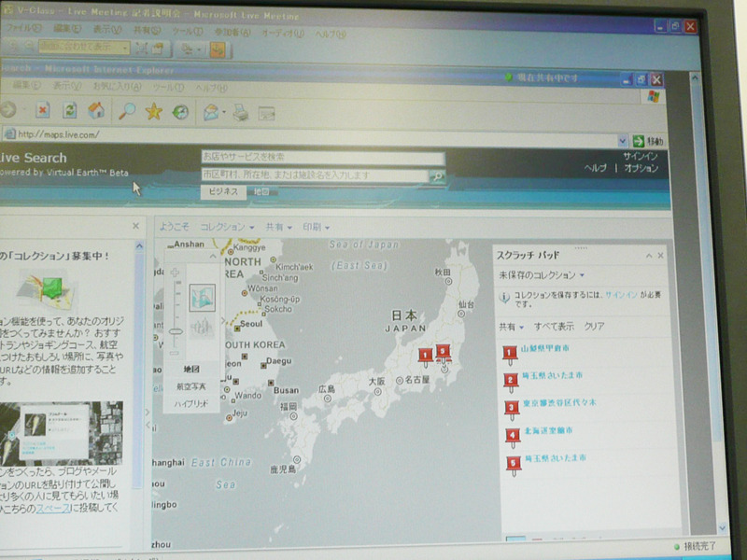The image size is (747, 560).
Task: Click the left panel vertical scrollbar
Action: pyautogui.click(x=138, y=367)
